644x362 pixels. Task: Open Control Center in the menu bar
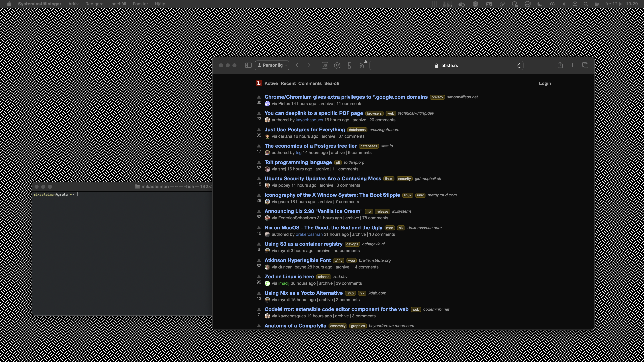tap(597, 4)
